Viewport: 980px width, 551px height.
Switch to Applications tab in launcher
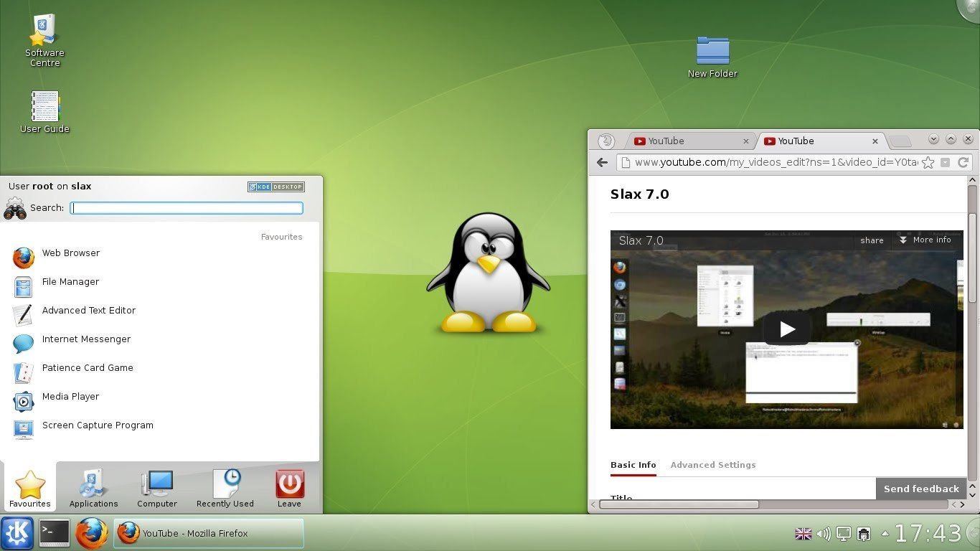(x=93, y=488)
